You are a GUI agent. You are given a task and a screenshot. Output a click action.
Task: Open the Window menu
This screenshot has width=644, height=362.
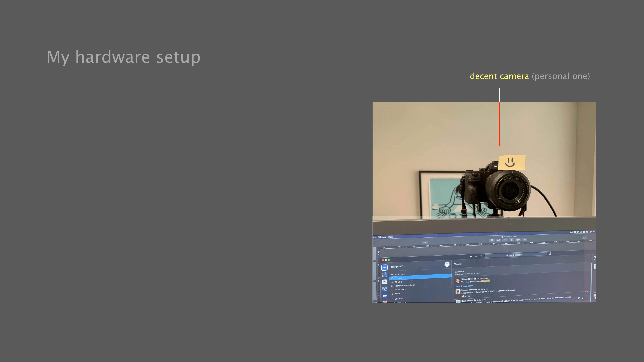click(x=382, y=237)
